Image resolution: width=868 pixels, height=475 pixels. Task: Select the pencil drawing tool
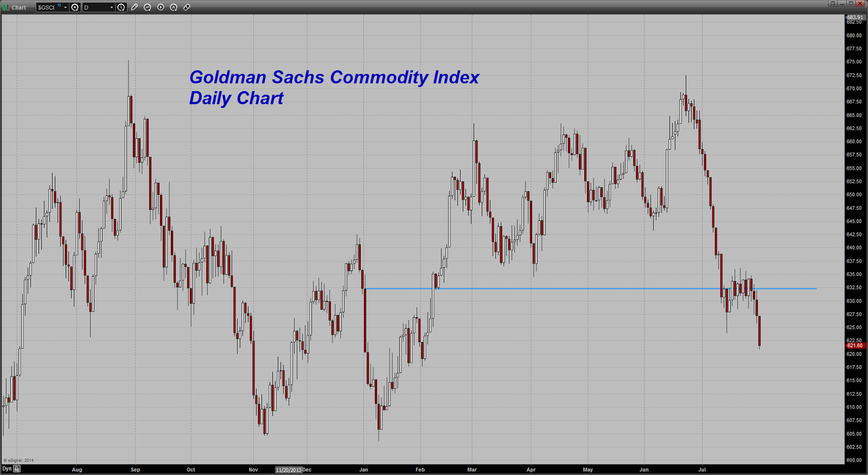(x=135, y=7)
